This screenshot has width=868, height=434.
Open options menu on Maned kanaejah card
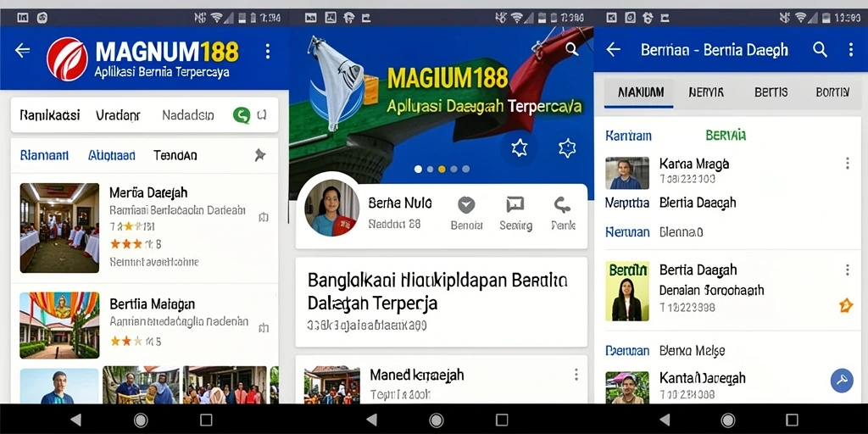click(576, 375)
